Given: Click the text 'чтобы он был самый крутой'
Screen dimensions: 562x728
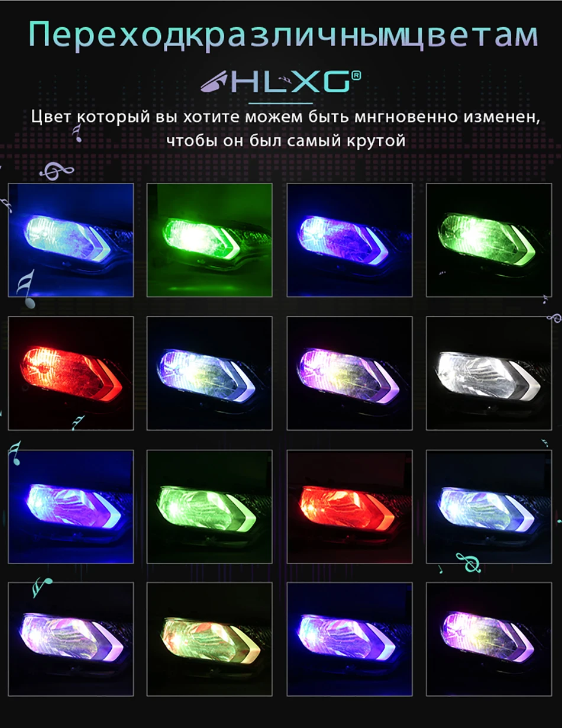Looking at the screenshot, I should pos(286,141).
